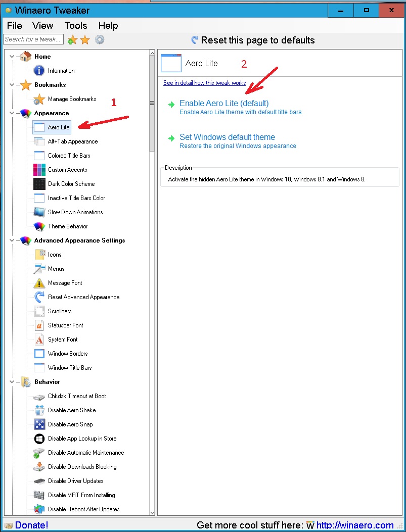Click the Donate! link

click(31, 525)
